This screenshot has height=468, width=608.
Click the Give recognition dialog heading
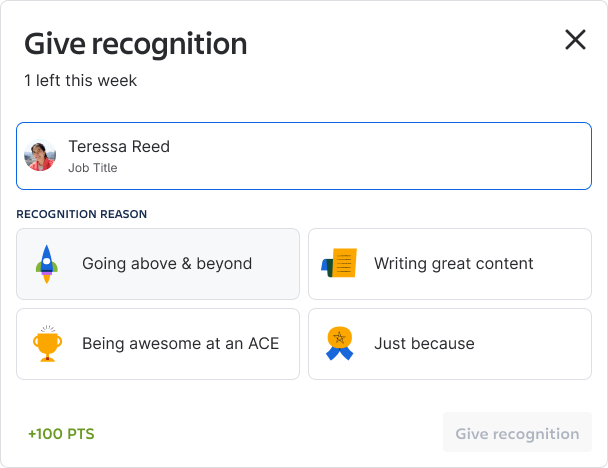[x=136, y=44]
